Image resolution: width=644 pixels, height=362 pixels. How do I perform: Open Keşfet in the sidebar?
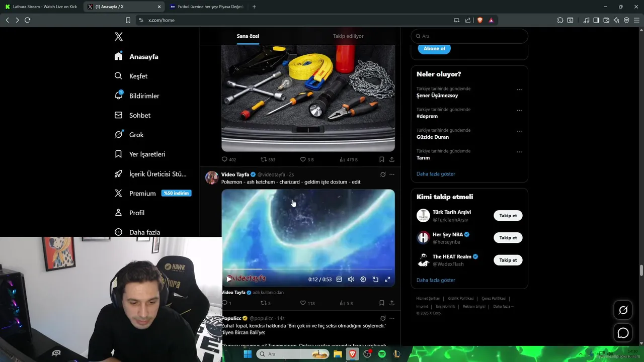131,76
